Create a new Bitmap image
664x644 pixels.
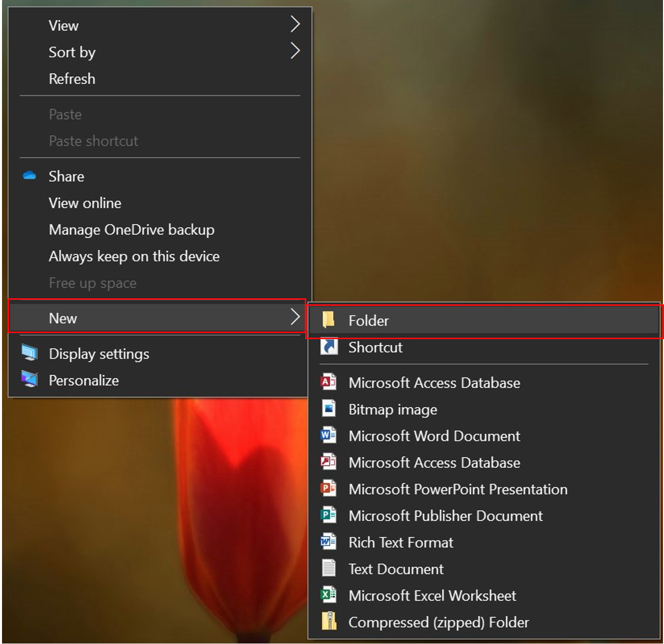[483, 409]
